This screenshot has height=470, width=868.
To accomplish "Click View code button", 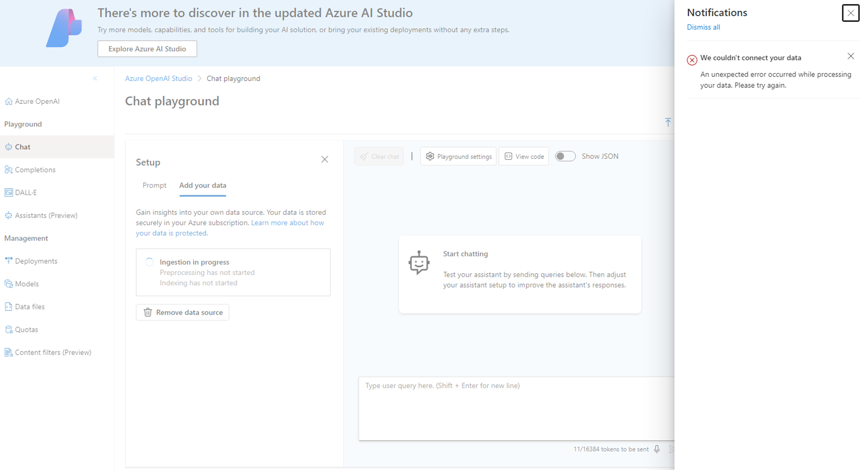I will coord(524,156).
